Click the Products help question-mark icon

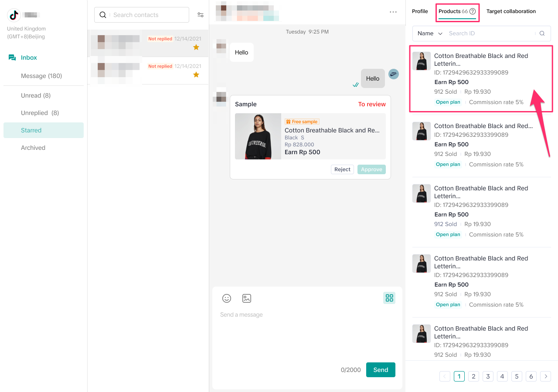click(472, 11)
